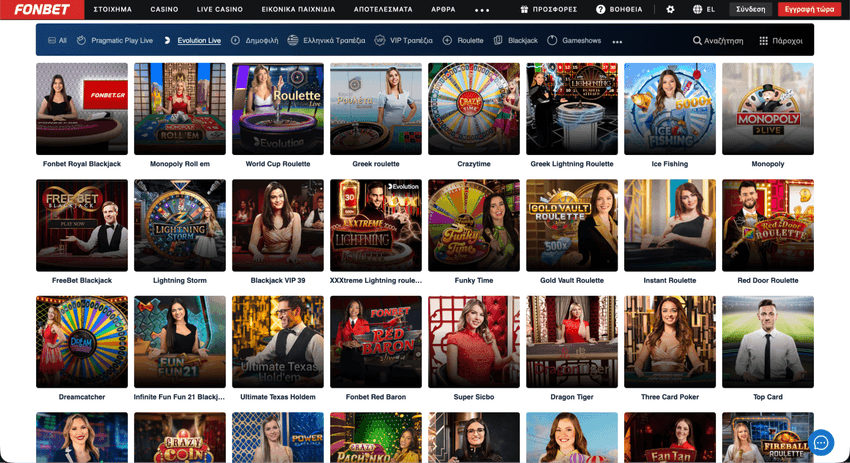Open Infinite Fun Fun 21 Blackjack
Image resolution: width=850 pixels, height=463 pixels.
[180, 342]
